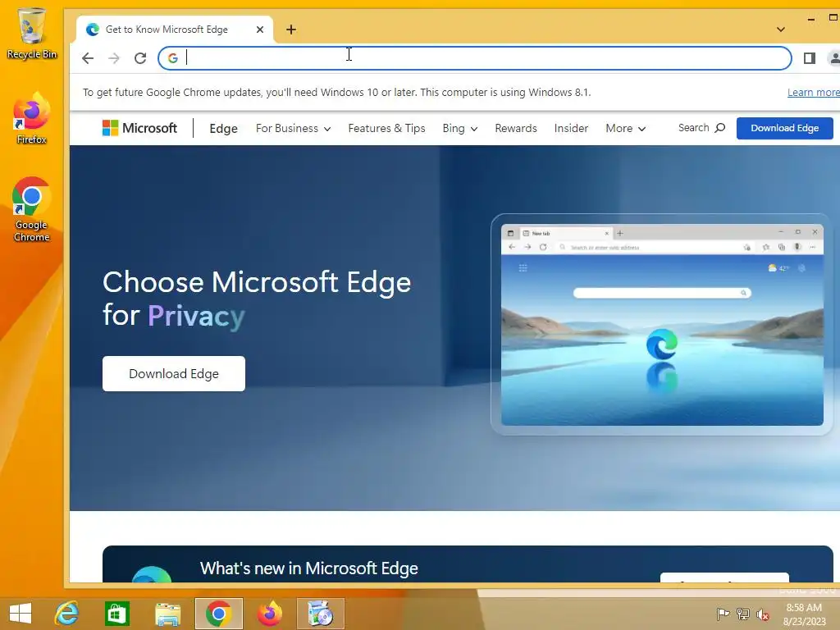840x630 pixels.
Task: Click the muted volume tray icon
Action: (762, 614)
